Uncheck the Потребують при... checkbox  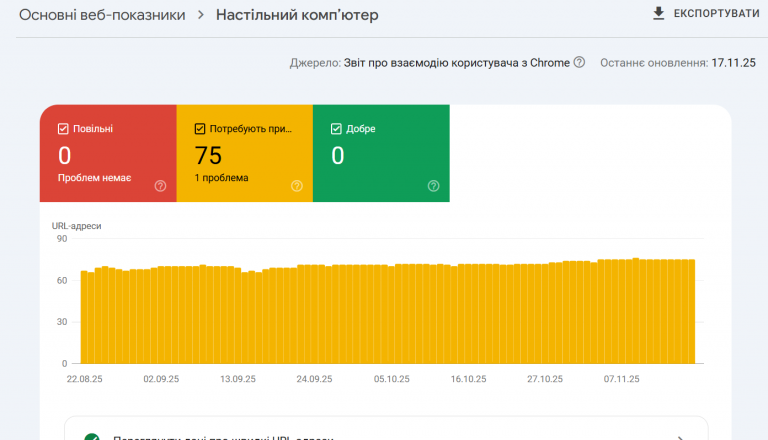(x=200, y=129)
